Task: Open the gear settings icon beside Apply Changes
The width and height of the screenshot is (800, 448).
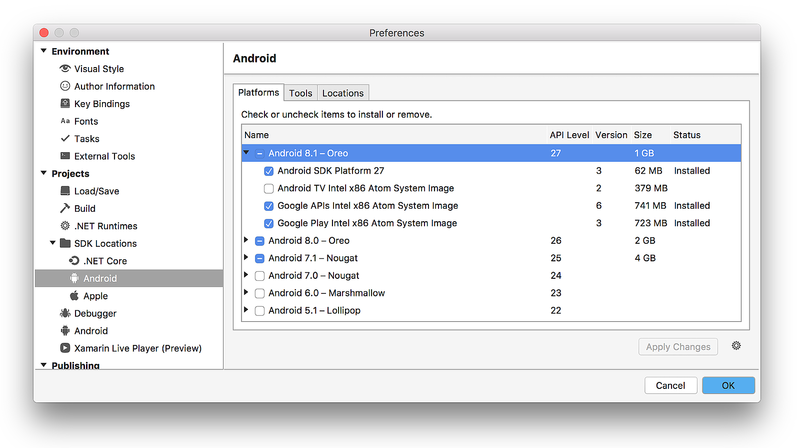Action: [x=736, y=346]
